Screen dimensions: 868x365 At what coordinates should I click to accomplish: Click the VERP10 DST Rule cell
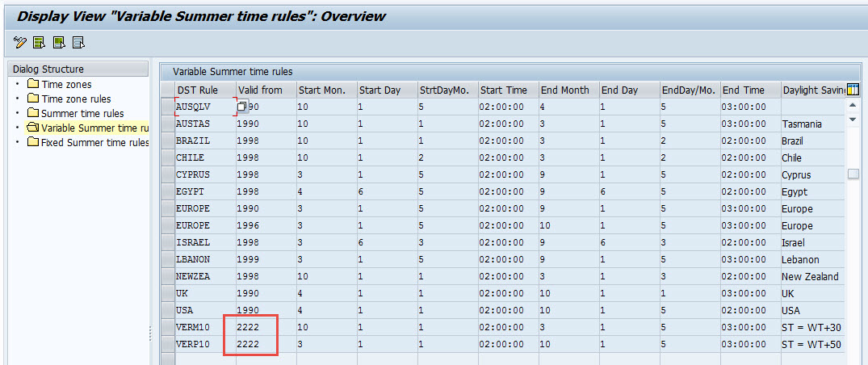[205, 344]
